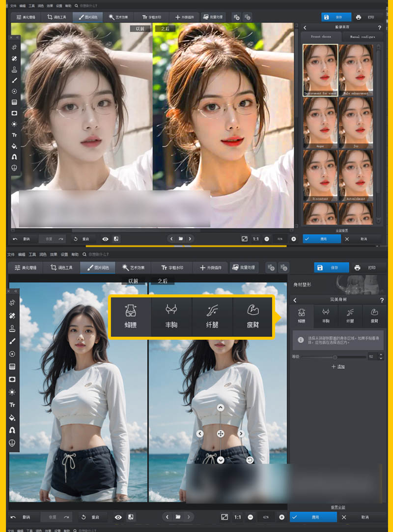This screenshot has height=532, width=393.
Task: Select the clone stamp tool in the portrait window
Action: [x=14, y=69]
